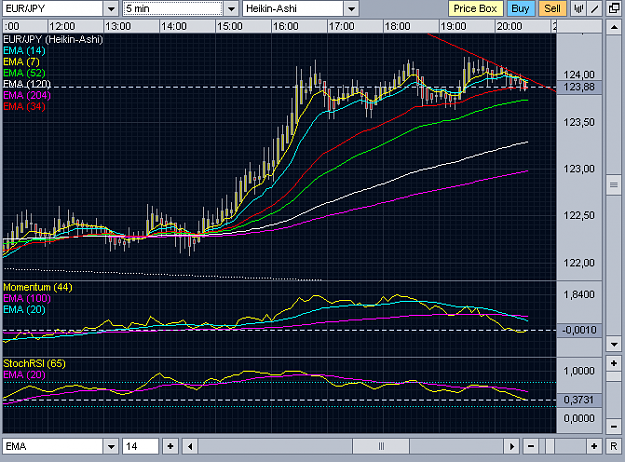The image size is (625, 462).
Task: Select the EMA (34) legend label
Action: click(x=24, y=106)
